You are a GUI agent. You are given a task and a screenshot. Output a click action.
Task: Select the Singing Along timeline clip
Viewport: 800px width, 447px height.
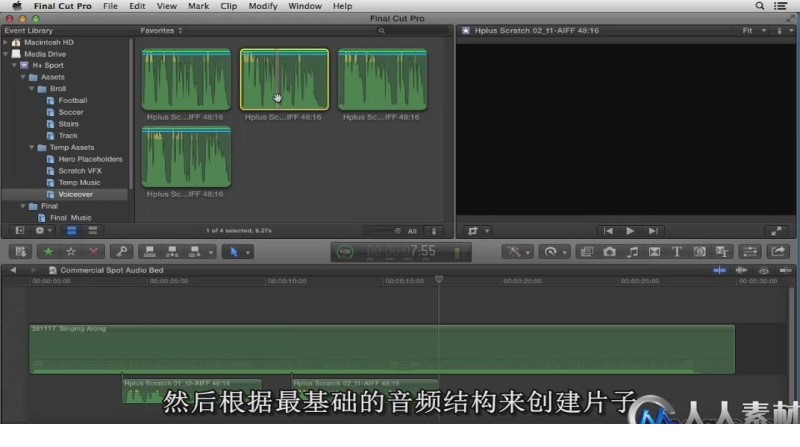click(x=382, y=349)
